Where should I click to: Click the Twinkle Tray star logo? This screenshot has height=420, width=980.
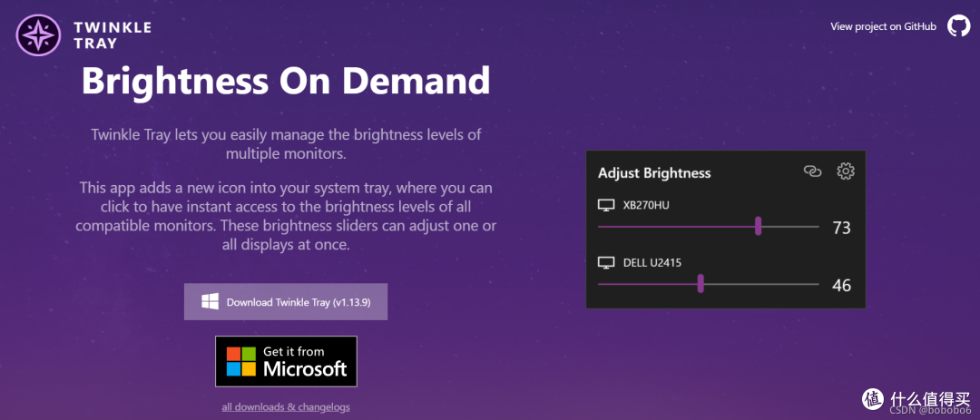pos(39,34)
